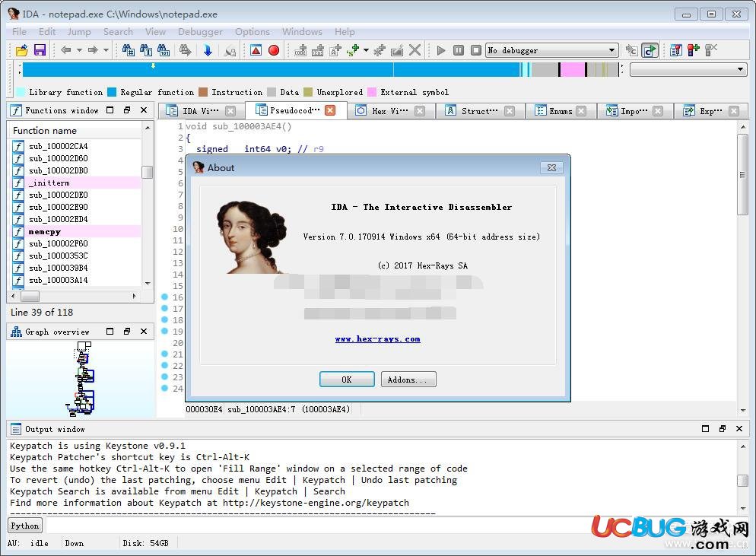Click the Save database floppy icon

pyautogui.click(x=40, y=50)
